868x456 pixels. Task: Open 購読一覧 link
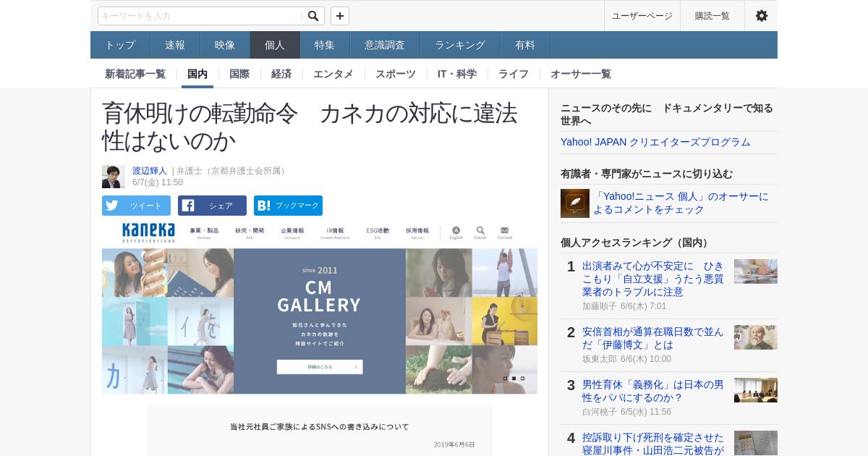click(712, 16)
